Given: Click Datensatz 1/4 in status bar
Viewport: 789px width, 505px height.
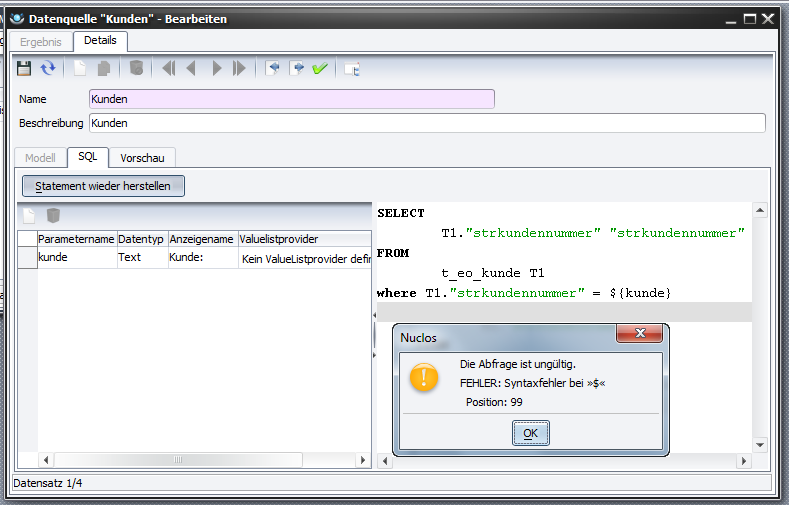Looking at the screenshot, I should tap(48, 483).
